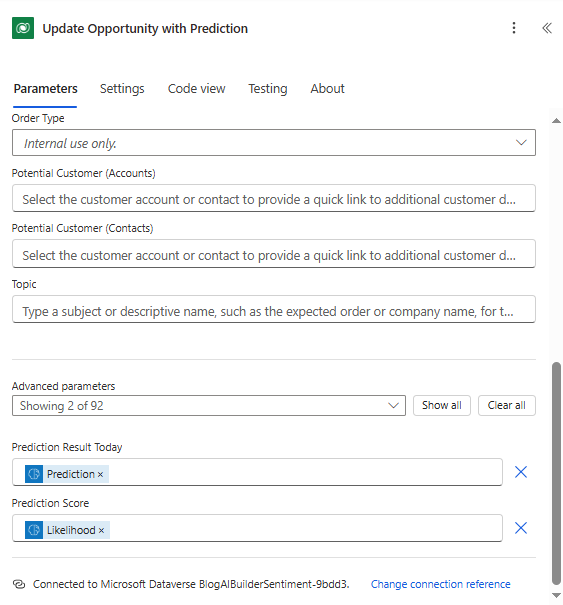Focus the Topic input field
Screen dimensions: 563x605
coord(274,309)
